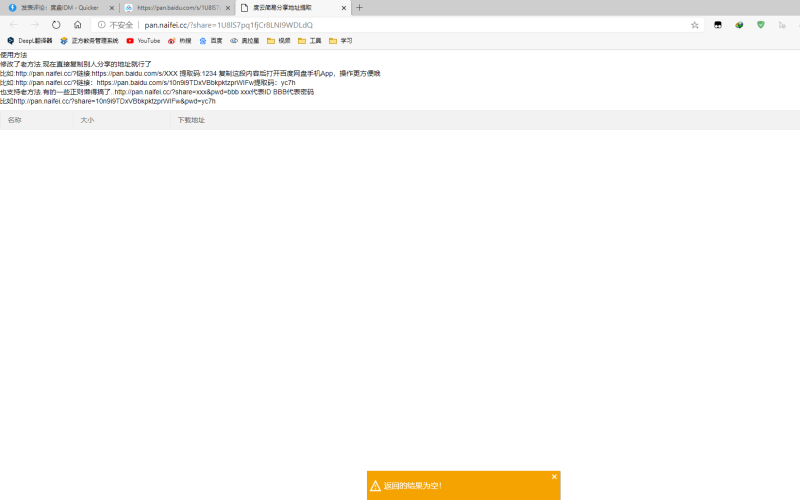800x500 pixels.
Task: Open the AdGuard green shield extension
Action: [x=761, y=25]
